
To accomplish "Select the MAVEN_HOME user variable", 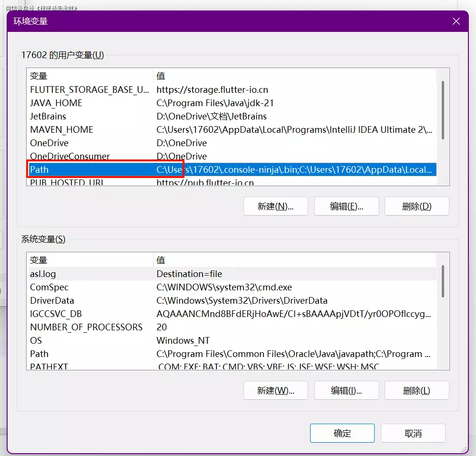I will pyautogui.click(x=61, y=129).
